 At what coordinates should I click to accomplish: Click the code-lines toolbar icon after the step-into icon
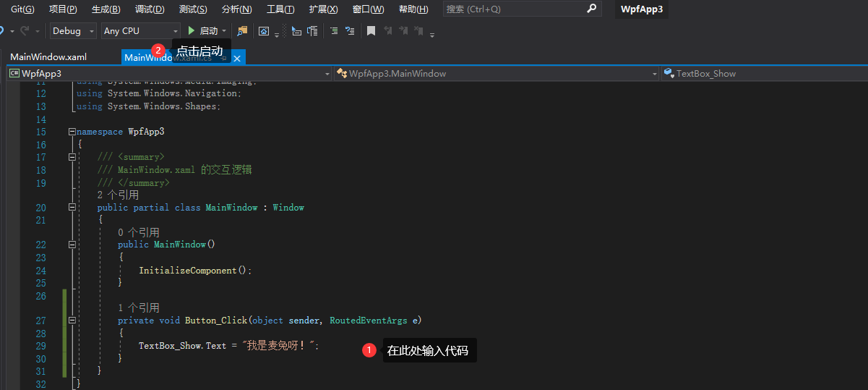click(312, 31)
